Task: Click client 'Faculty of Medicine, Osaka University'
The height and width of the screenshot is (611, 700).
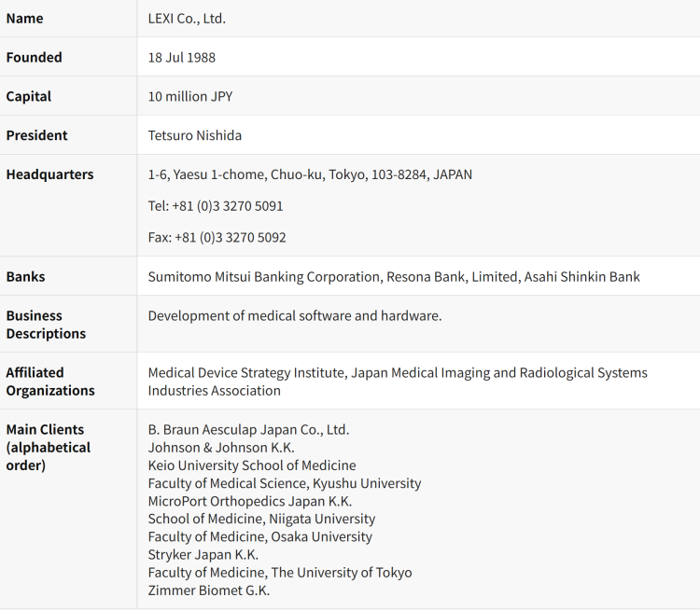Action: [x=259, y=536]
